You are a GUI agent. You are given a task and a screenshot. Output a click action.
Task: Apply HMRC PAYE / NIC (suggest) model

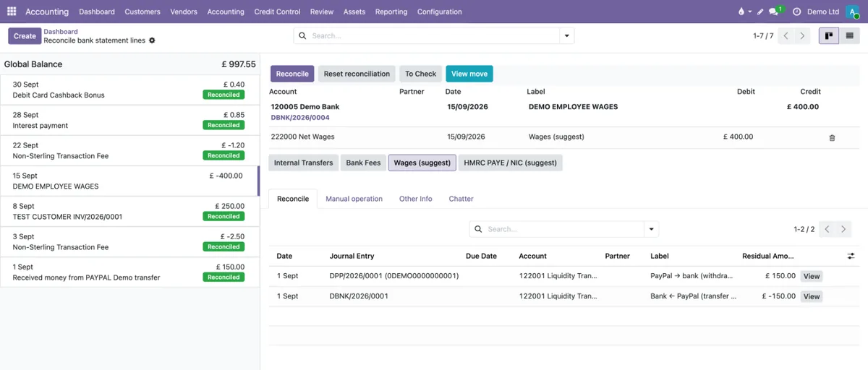point(510,163)
